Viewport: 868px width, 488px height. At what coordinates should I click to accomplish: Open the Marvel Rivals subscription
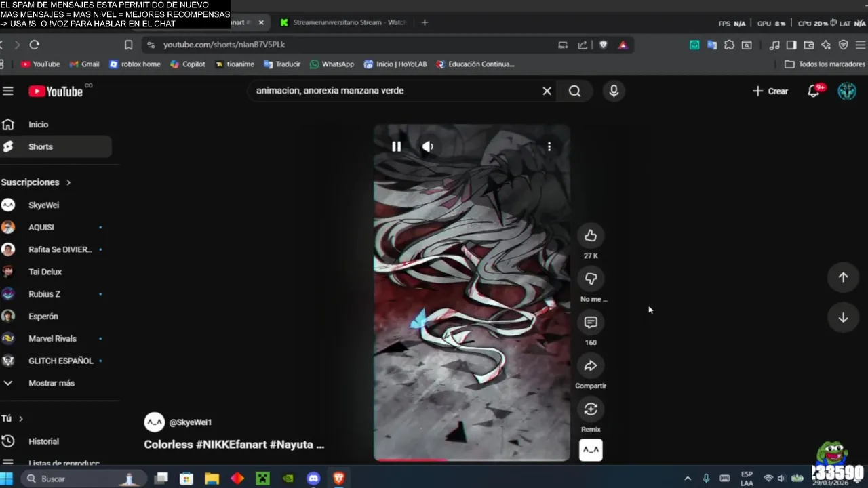[x=52, y=339]
